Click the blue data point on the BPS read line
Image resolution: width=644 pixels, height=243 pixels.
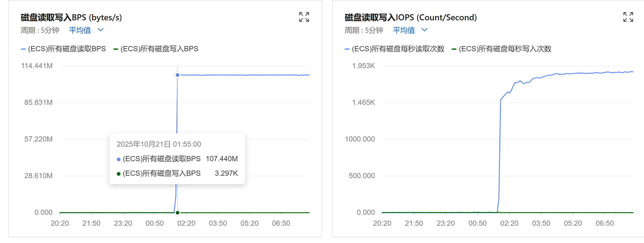pos(178,75)
